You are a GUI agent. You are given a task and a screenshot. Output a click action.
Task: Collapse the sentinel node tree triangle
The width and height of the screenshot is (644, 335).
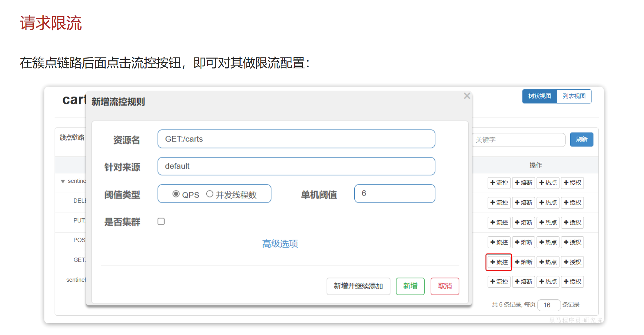63,181
